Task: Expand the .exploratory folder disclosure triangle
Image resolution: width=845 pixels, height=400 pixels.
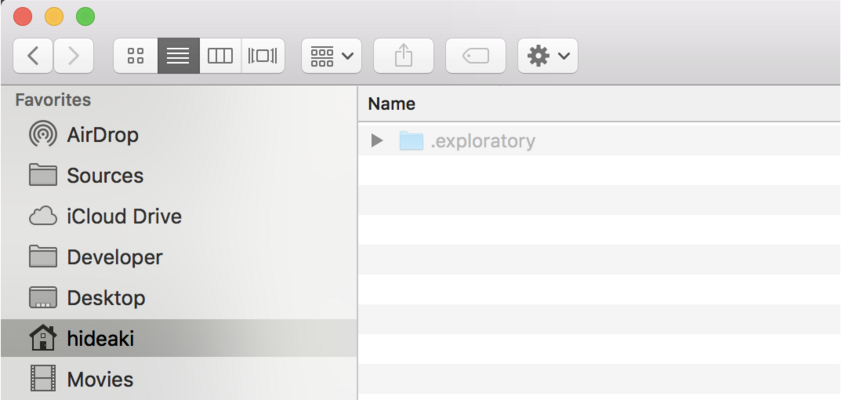Action: [377, 141]
